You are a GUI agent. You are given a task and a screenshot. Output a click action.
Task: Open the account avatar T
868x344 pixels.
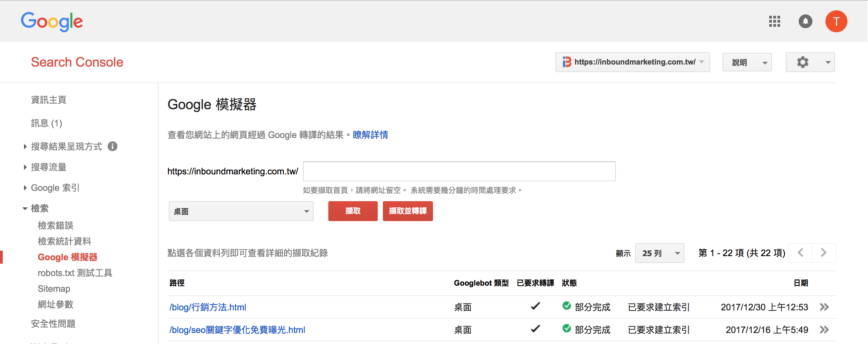coord(836,21)
